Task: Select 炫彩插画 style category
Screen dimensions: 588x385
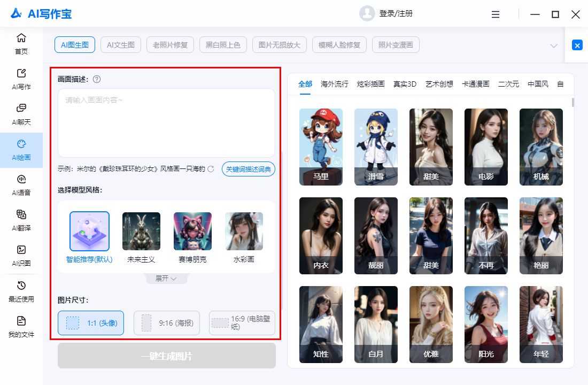Action: coord(371,84)
